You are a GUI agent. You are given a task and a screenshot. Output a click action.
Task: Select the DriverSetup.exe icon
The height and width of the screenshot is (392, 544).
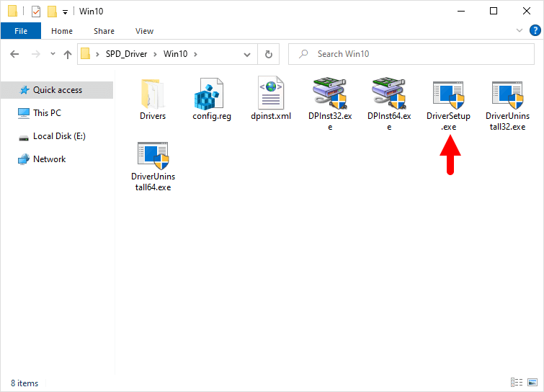[448, 95]
